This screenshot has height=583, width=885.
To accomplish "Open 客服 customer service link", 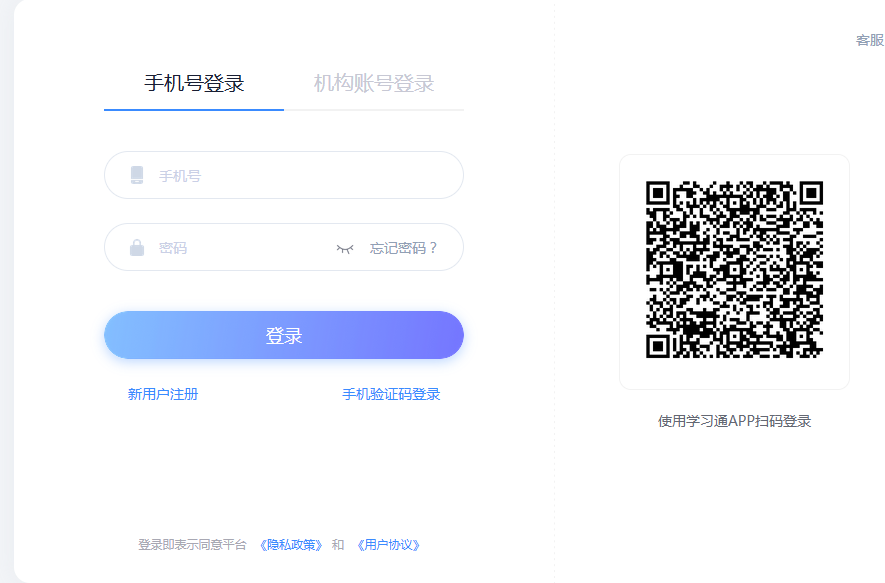I will coord(869,40).
